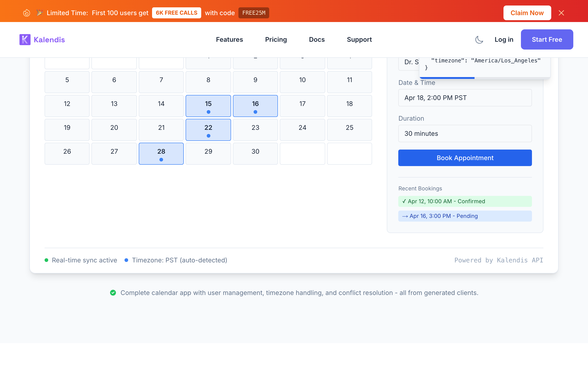This screenshot has height=367, width=588.
Task: Click the blue timezone indicator dot
Action: [126, 260]
